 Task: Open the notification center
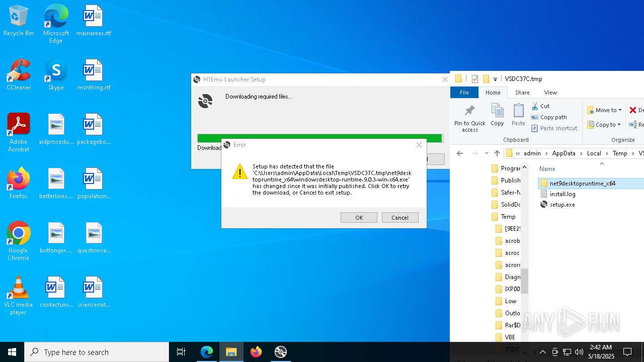click(x=627, y=352)
